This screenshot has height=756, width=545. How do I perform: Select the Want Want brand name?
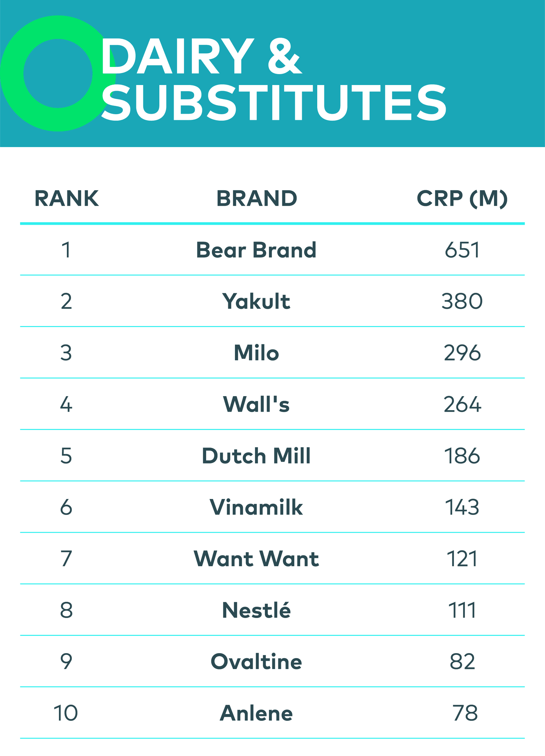pos(256,559)
